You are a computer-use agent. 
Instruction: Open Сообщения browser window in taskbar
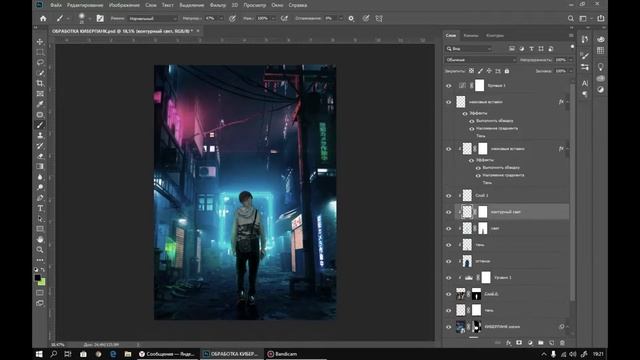tap(167, 354)
